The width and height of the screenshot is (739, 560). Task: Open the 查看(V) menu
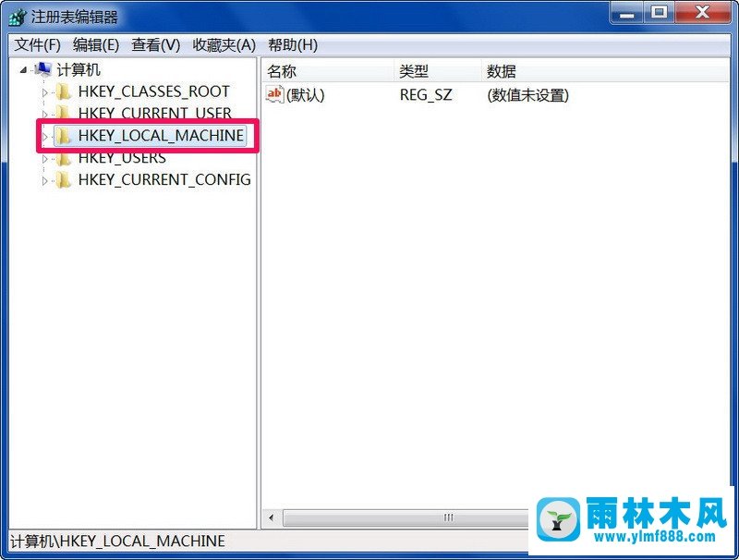pos(156,45)
